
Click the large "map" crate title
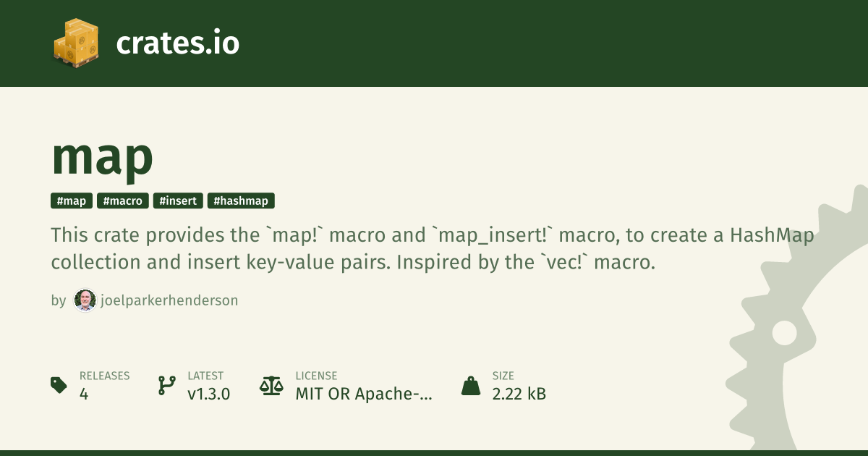click(x=102, y=157)
